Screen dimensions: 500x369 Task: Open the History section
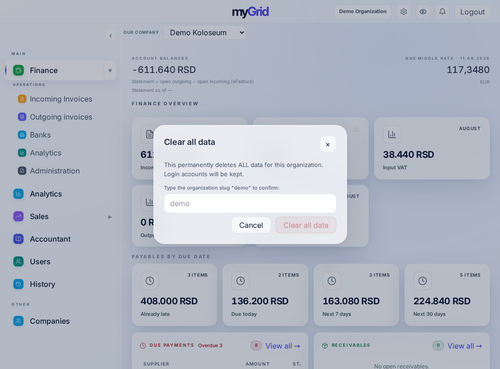click(x=42, y=284)
